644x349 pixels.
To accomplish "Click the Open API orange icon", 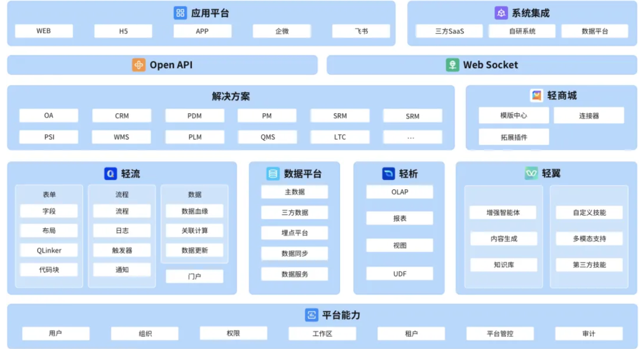I will click(x=139, y=65).
